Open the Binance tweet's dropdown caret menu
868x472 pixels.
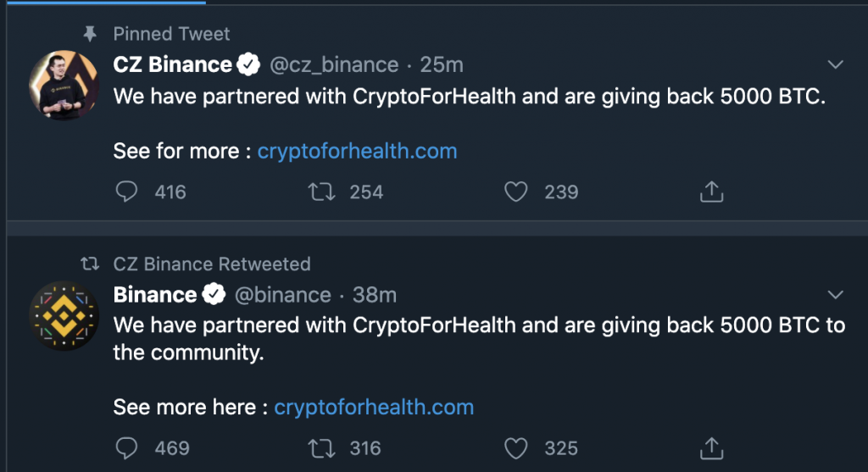836,295
